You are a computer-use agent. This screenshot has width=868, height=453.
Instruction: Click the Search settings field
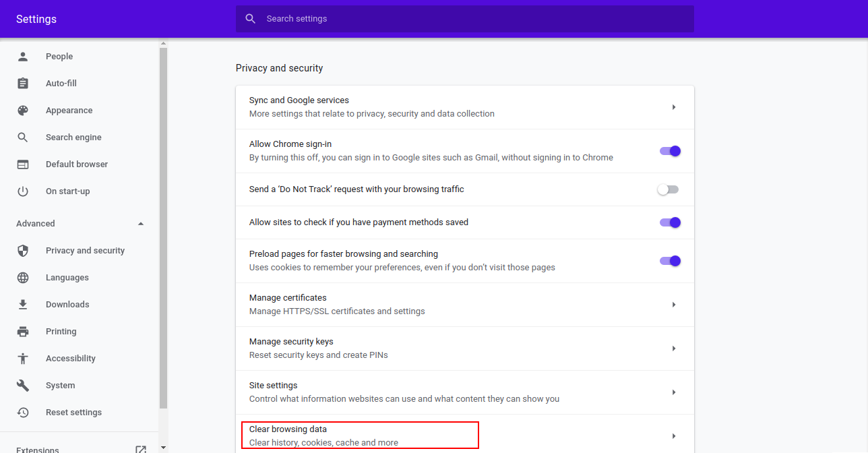pyautogui.click(x=464, y=19)
